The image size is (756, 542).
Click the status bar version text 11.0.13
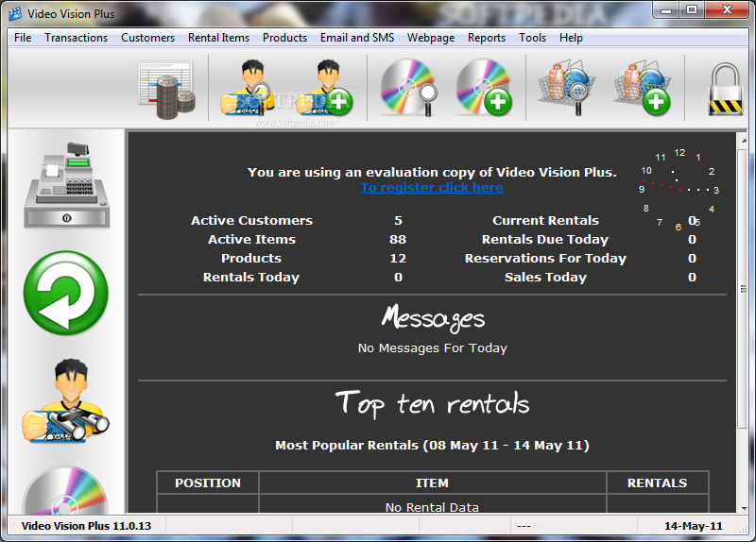(x=86, y=526)
